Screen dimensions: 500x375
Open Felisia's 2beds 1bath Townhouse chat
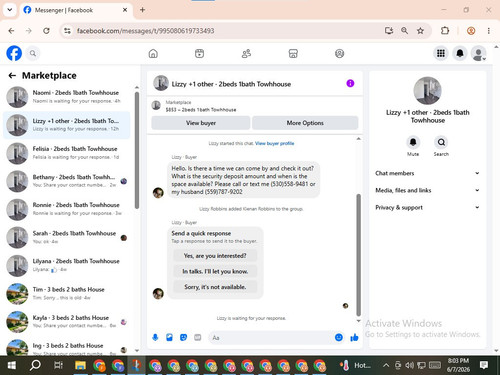(x=67, y=153)
